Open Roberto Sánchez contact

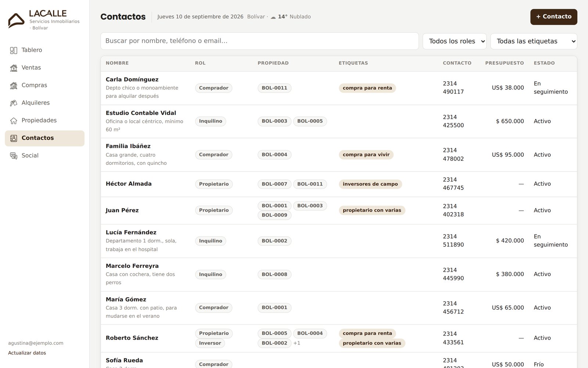[x=132, y=338]
